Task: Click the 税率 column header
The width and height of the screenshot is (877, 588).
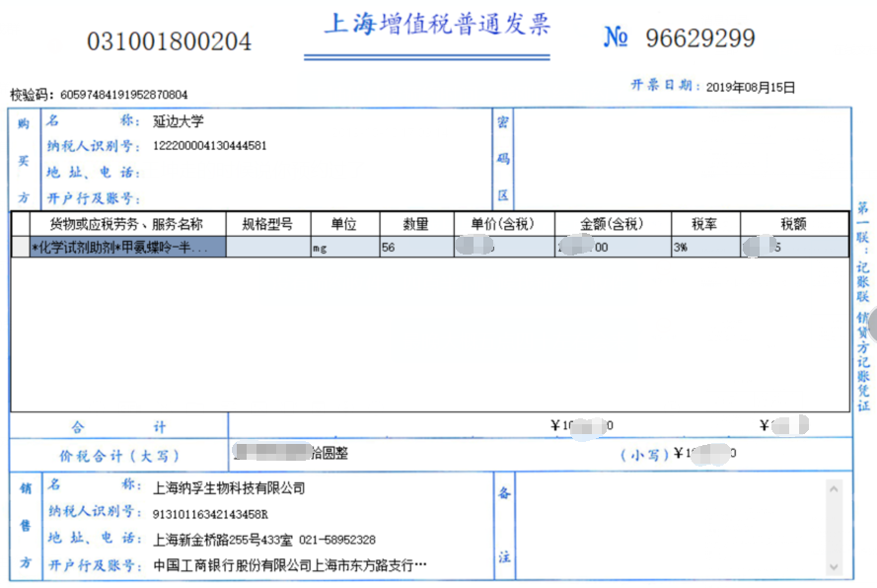Action: pos(705,224)
